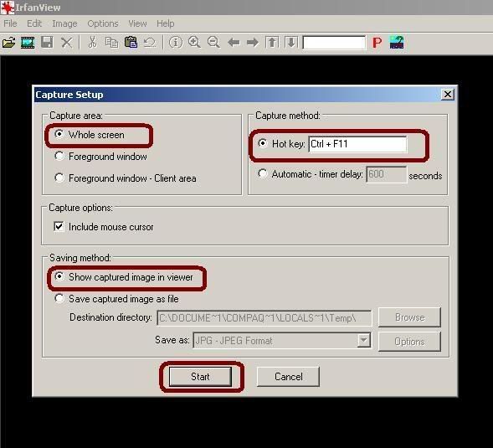Click the Paste clipboard icon
The height and width of the screenshot is (448, 493).
pos(131,42)
